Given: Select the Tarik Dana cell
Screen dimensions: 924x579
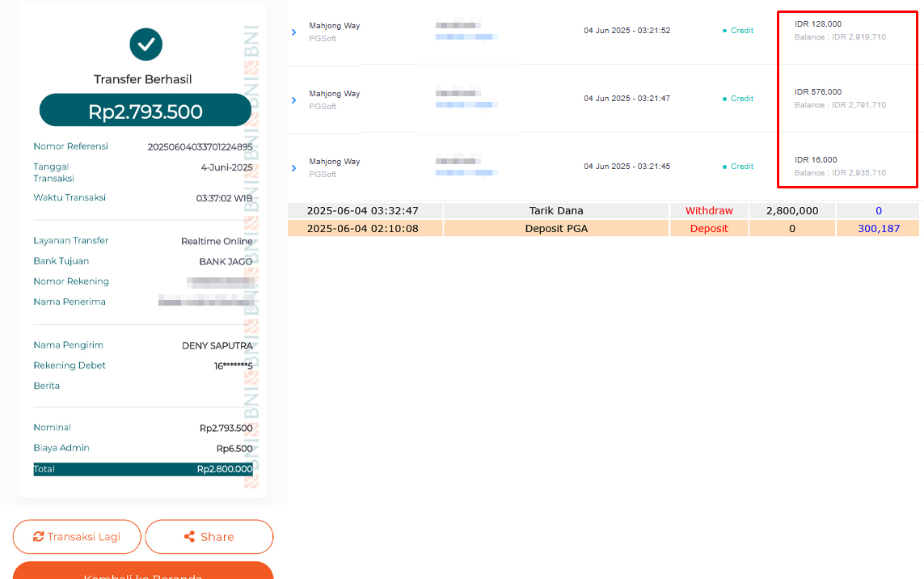Looking at the screenshot, I should [556, 211].
